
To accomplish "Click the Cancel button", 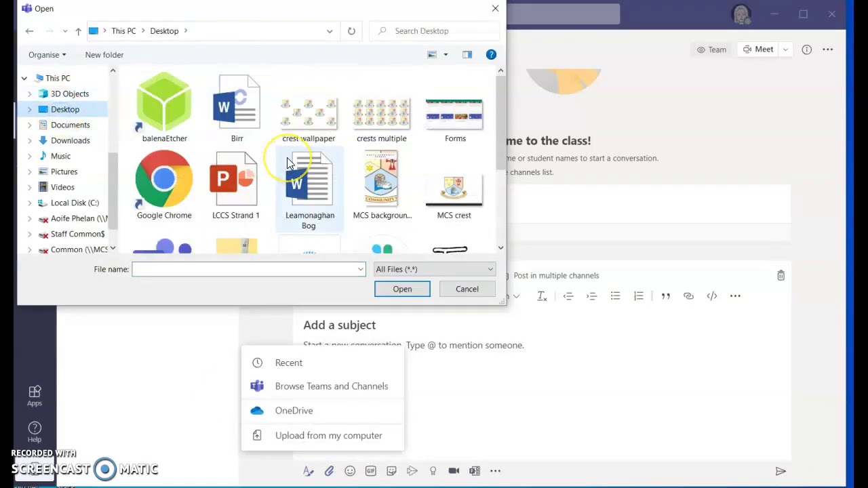I will point(467,289).
